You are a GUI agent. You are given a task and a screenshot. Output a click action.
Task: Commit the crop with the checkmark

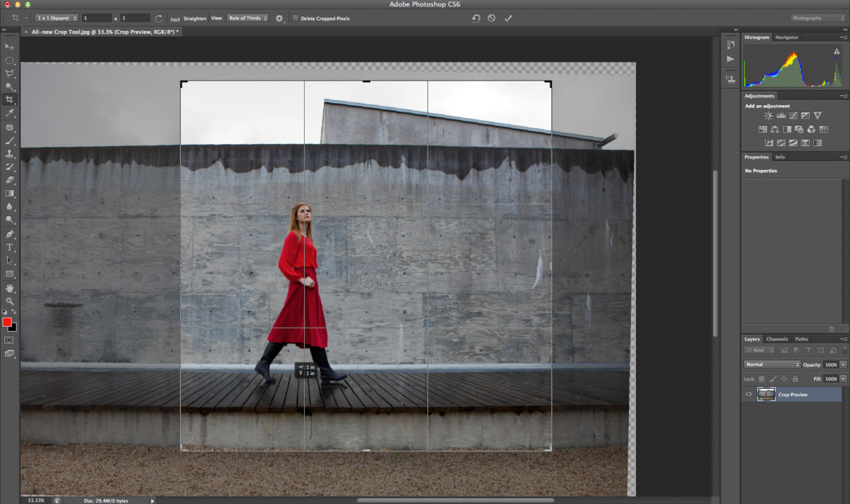[x=508, y=18]
